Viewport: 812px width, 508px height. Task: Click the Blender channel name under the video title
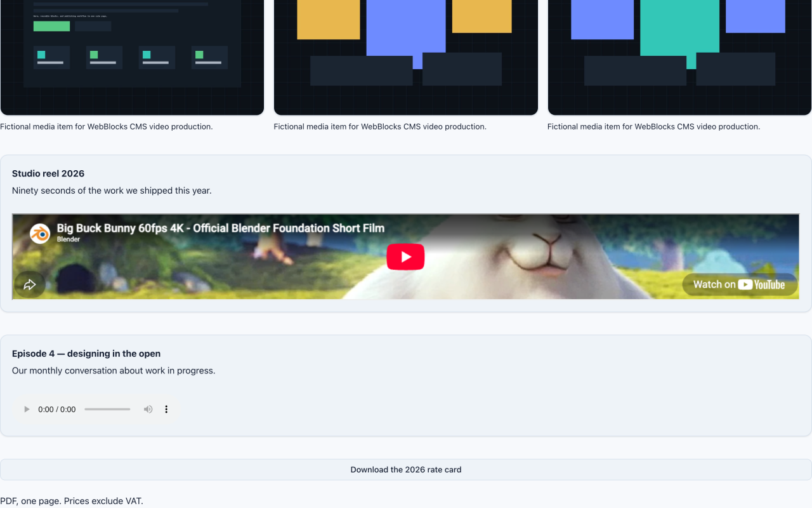tap(69, 239)
